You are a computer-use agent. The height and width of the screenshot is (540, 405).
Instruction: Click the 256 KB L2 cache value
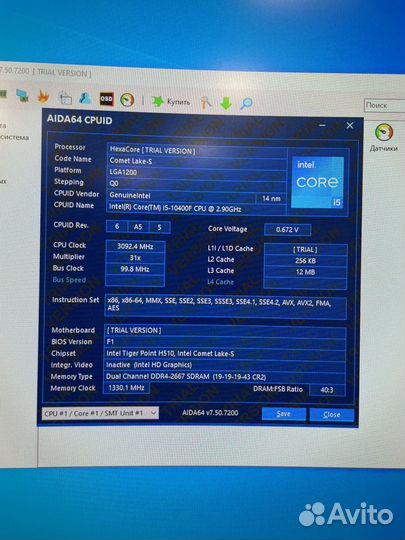[x=305, y=261]
